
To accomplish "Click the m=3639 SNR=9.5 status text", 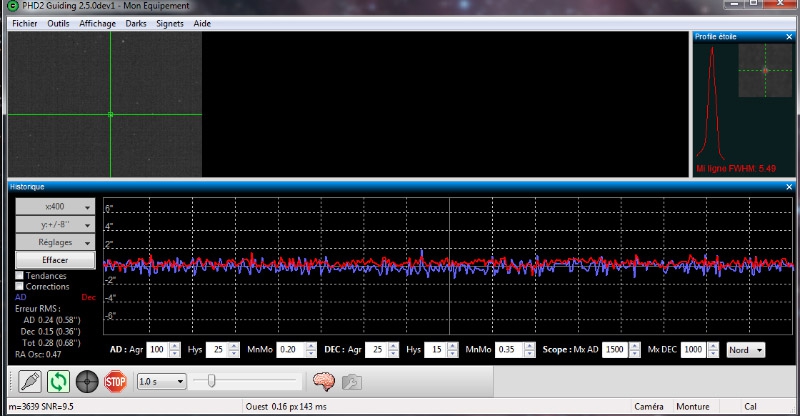I will pyautogui.click(x=41, y=407).
